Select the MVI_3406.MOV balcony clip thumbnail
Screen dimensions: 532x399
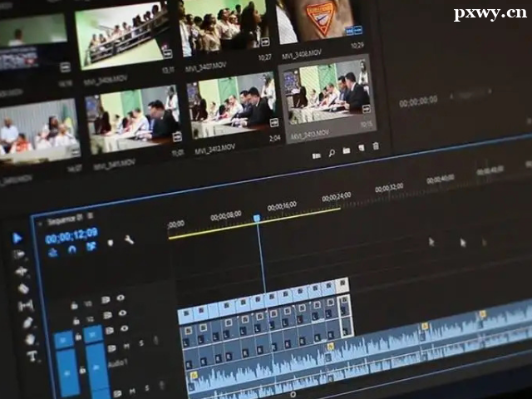pos(124,36)
